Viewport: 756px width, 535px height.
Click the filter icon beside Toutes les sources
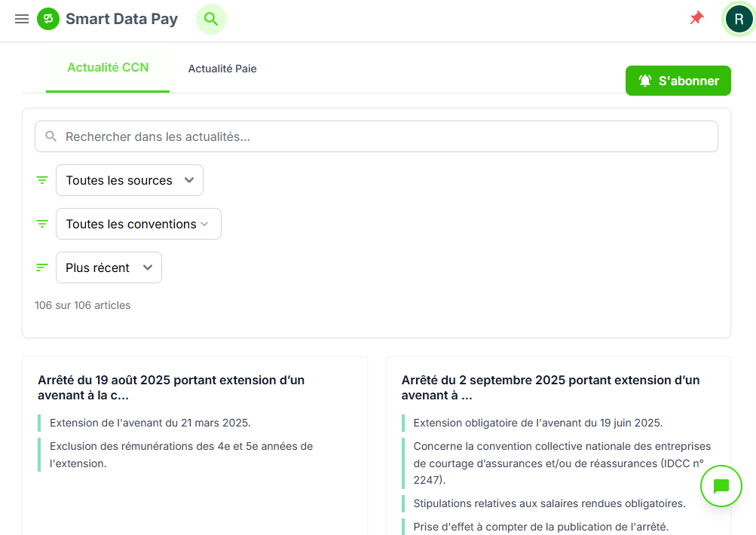(42, 180)
